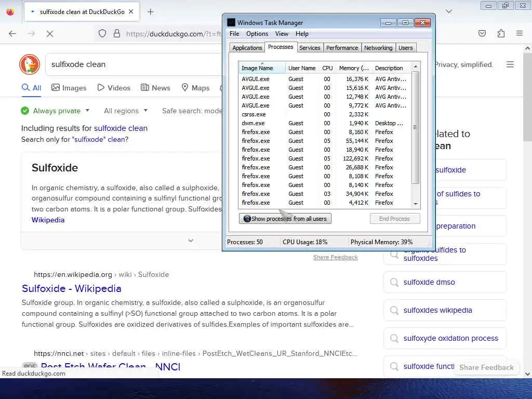Click the Share Feedback link under the info box
Screen dimensions: 532x399
(335, 257)
